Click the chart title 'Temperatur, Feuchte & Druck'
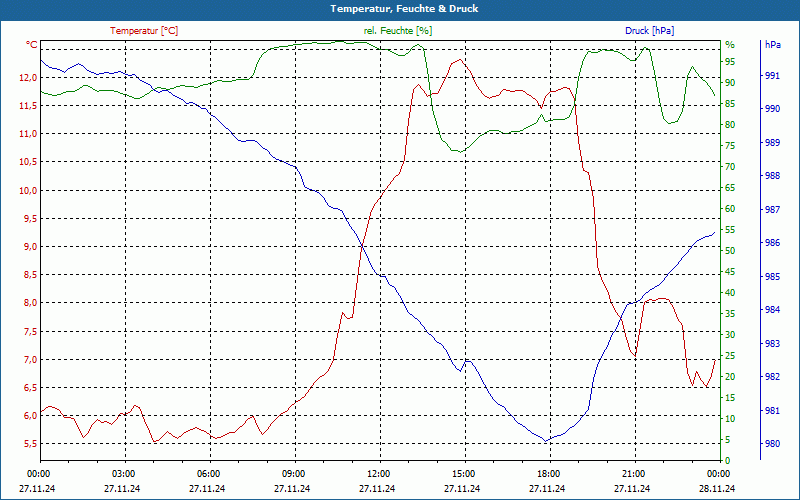 404,9
